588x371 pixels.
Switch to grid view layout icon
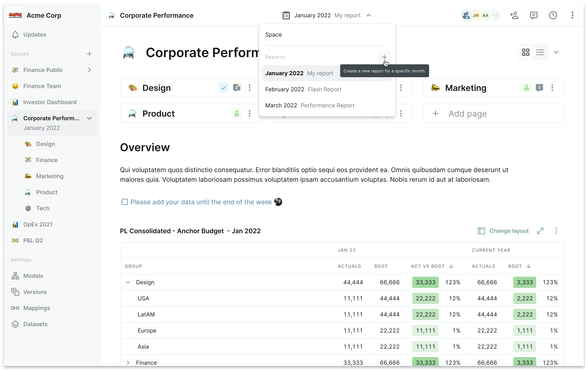(525, 52)
